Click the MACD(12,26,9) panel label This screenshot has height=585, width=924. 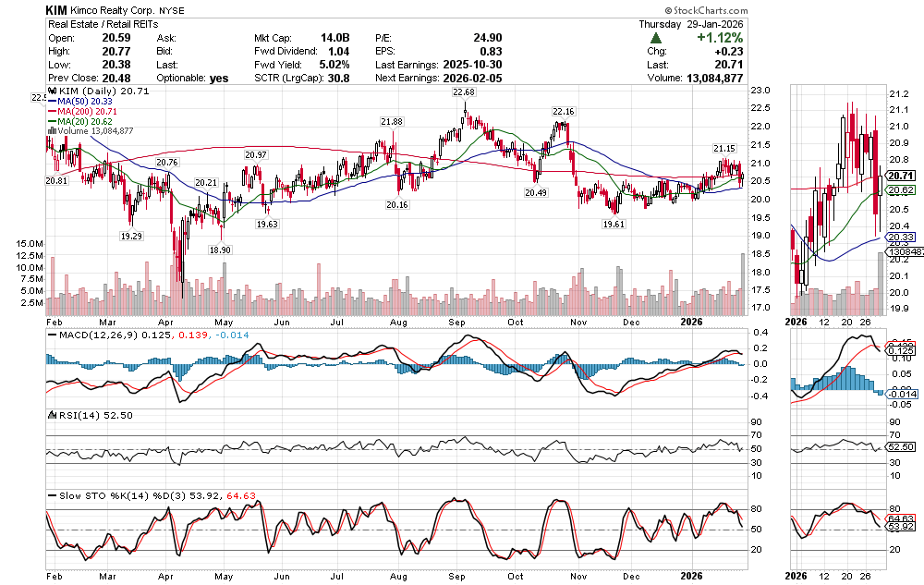87,334
